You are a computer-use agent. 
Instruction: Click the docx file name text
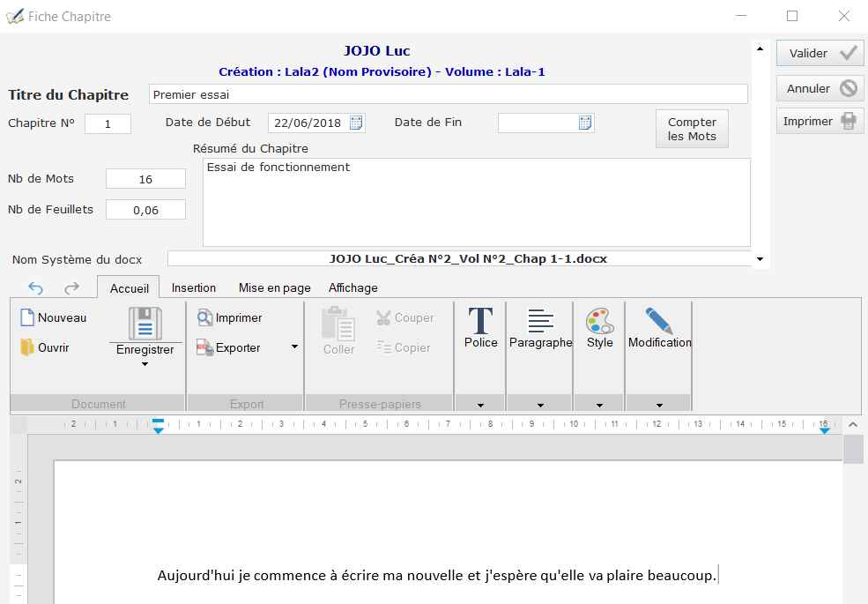[468, 258]
